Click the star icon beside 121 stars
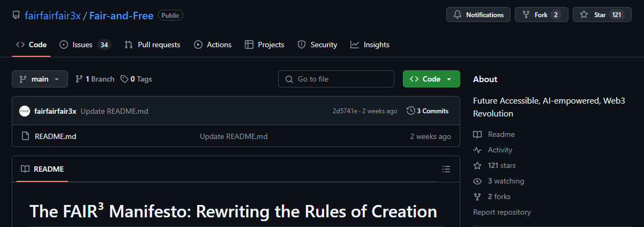This screenshot has width=644, height=227. pyautogui.click(x=477, y=165)
